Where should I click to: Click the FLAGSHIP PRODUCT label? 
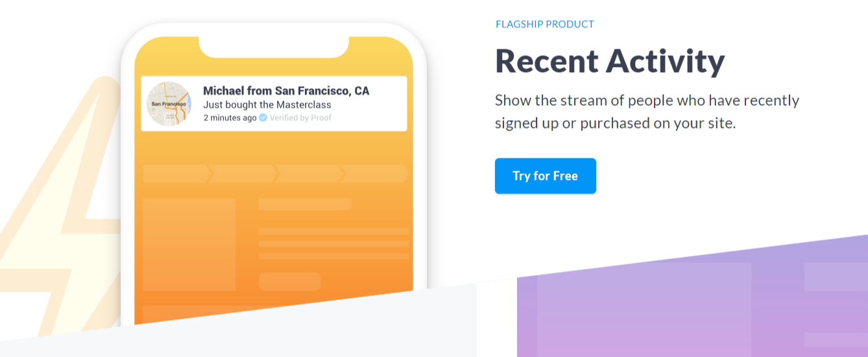[544, 25]
